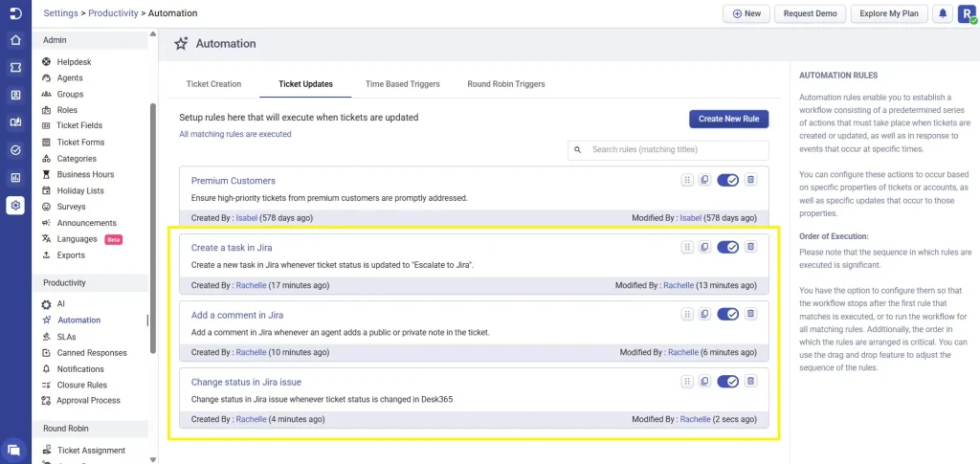Open SLAs under Productivity
The height and width of the screenshot is (464, 980).
66,337
